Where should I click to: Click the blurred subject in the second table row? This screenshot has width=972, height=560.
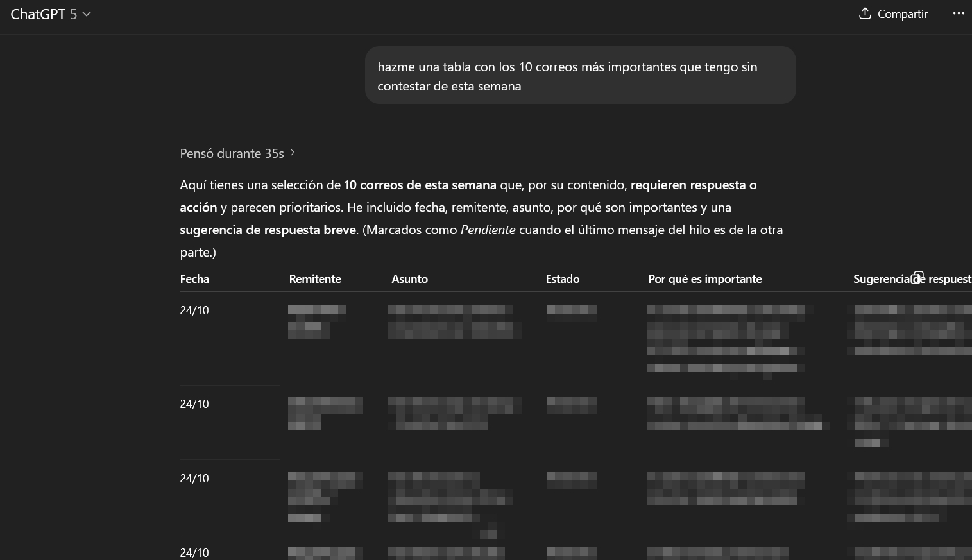click(x=454, y=414)
